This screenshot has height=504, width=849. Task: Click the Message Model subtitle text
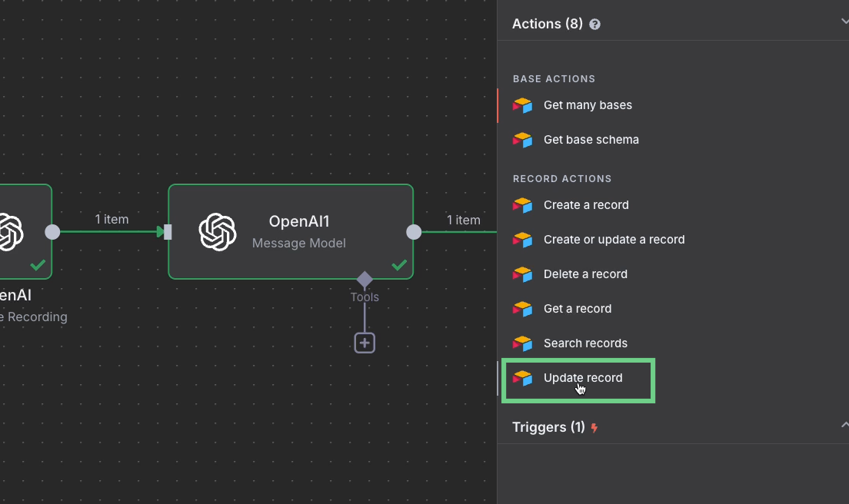(299, 244)
